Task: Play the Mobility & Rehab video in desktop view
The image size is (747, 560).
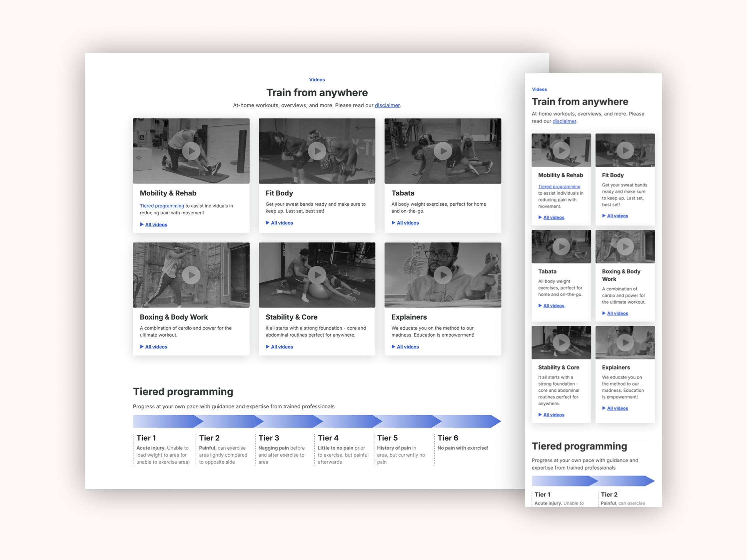Action: coord(191,151)
